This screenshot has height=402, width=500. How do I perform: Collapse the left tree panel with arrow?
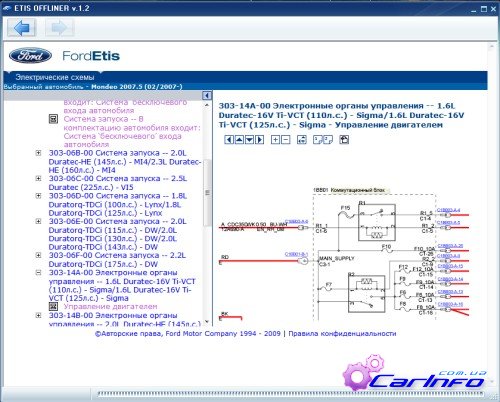tap(207, 96)
